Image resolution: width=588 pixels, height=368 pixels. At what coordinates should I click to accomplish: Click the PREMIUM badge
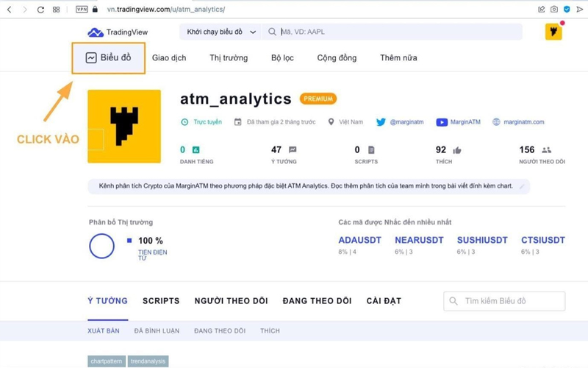point(318,99)
